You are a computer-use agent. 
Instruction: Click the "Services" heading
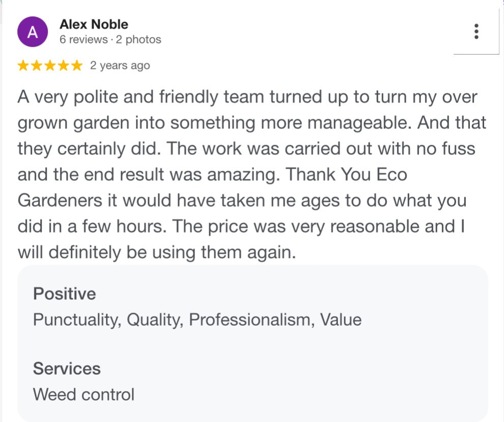point(67,368)
